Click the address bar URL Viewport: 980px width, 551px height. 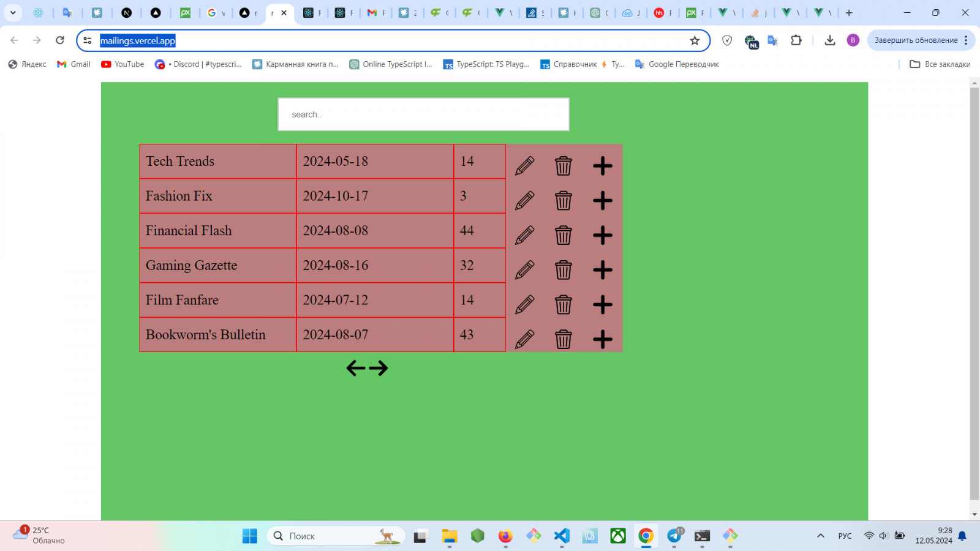click(x=138, y=40)
